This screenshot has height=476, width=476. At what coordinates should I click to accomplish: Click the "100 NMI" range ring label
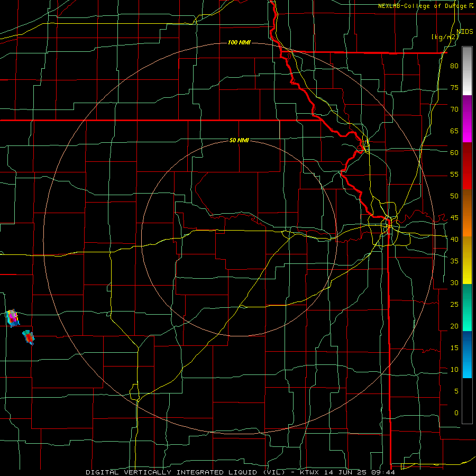point(239,42)
